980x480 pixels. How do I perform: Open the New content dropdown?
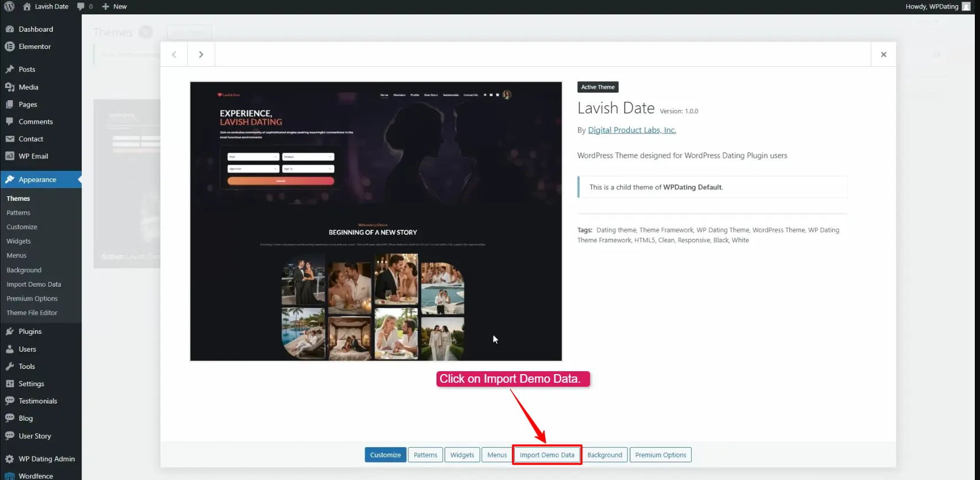pos(114,6)
